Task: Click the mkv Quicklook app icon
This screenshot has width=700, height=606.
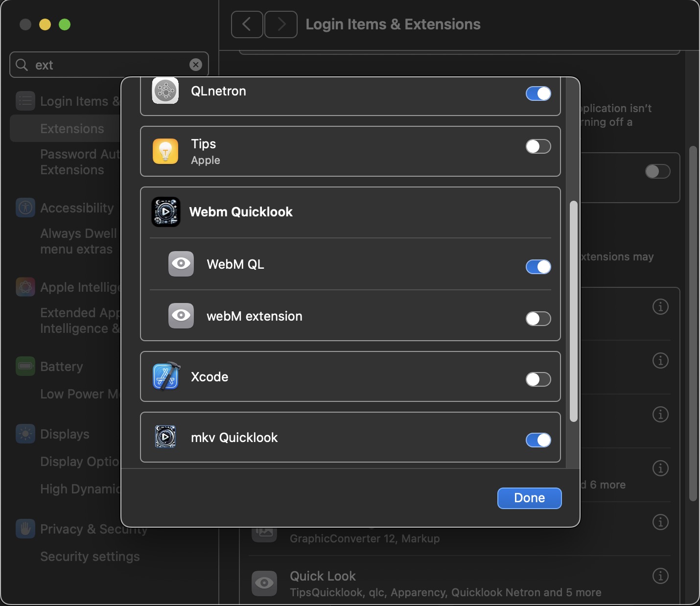Action: point(165,437)
